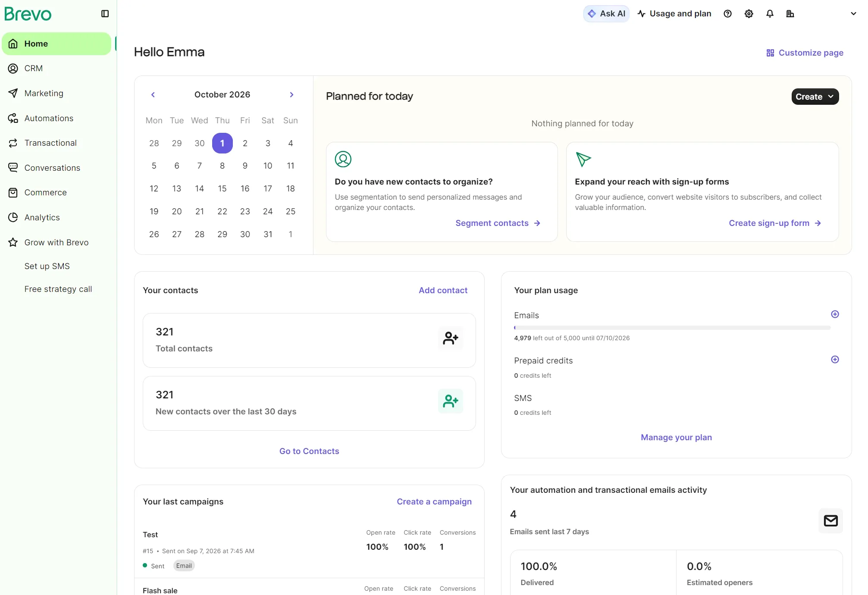This screenshot has width=868, height=595.
Task: Click the Emails usage progress bar
Action: (672, 328)
